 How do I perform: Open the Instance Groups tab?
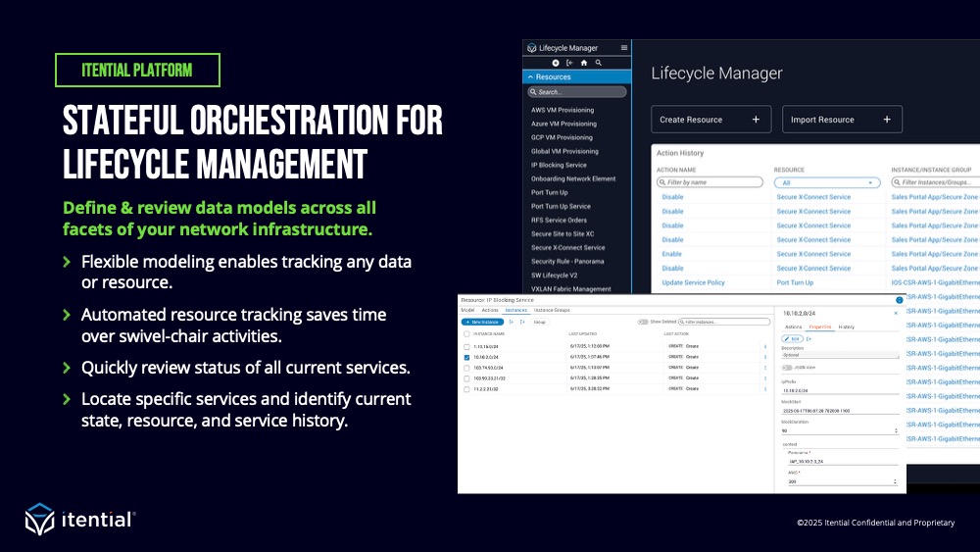tap(552, 310)
